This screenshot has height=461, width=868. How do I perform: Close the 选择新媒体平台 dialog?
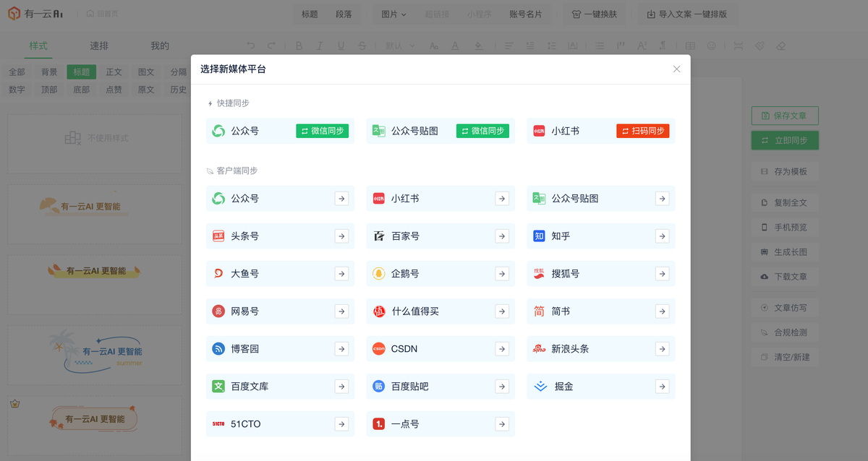676,69
